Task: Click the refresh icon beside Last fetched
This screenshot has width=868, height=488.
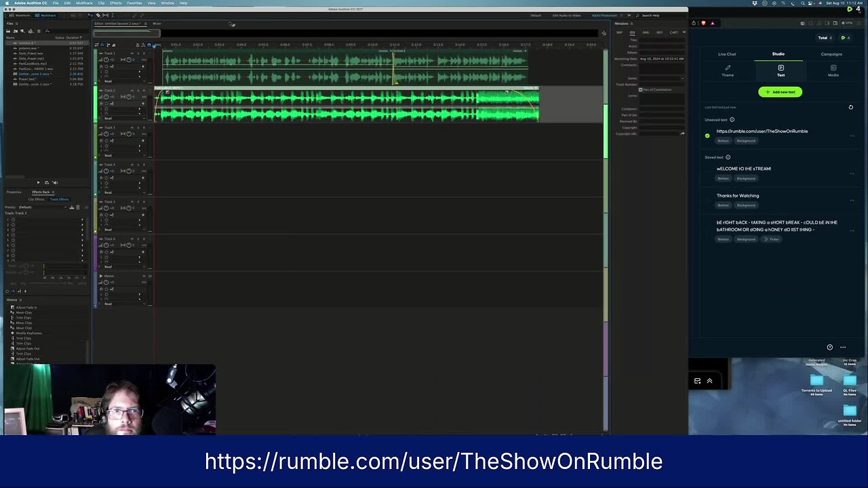Action: (850, 107)
